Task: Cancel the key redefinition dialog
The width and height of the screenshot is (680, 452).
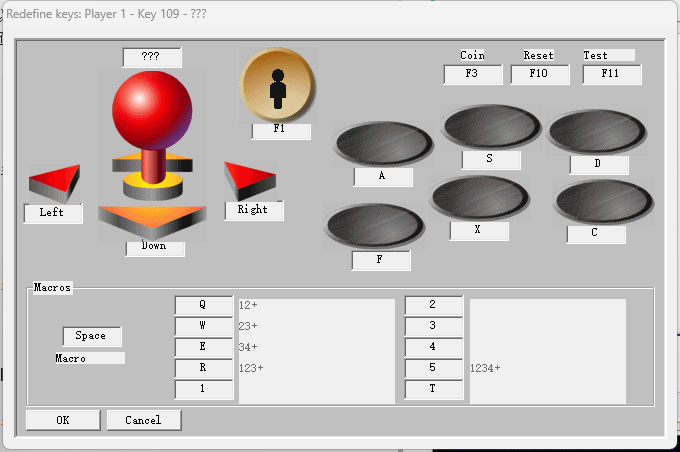Action: point(144,420)
